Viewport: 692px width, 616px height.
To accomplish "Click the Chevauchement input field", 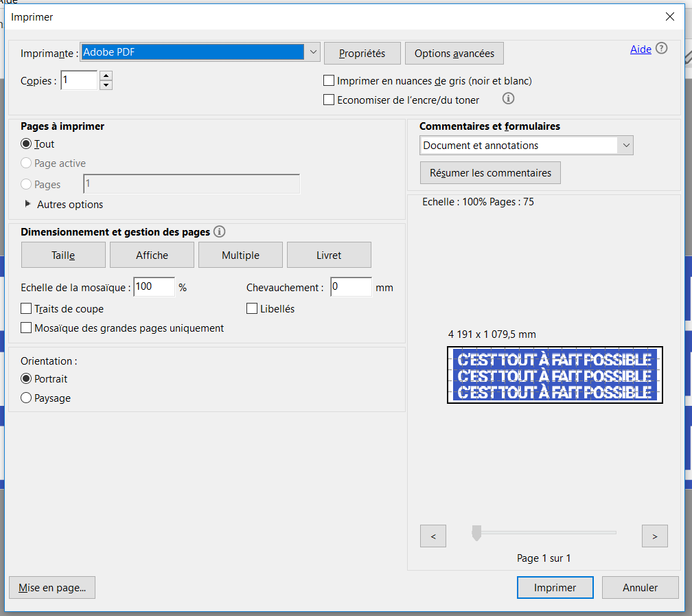I will tap(351, 287).
